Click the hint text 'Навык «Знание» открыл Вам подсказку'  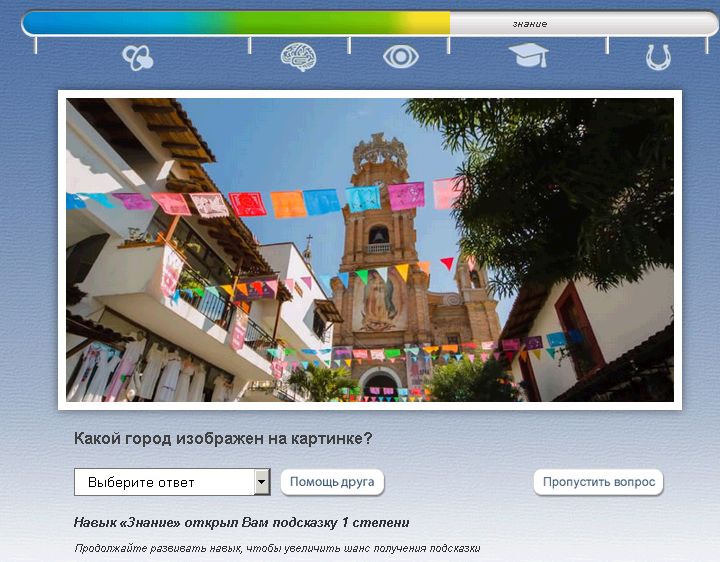(x=242, y=523)
